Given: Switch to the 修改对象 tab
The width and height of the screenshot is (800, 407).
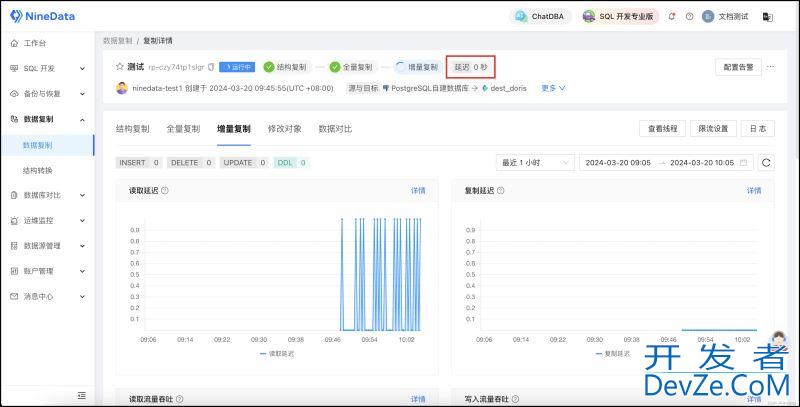Looking at the screenshot, I should [285, 129].
